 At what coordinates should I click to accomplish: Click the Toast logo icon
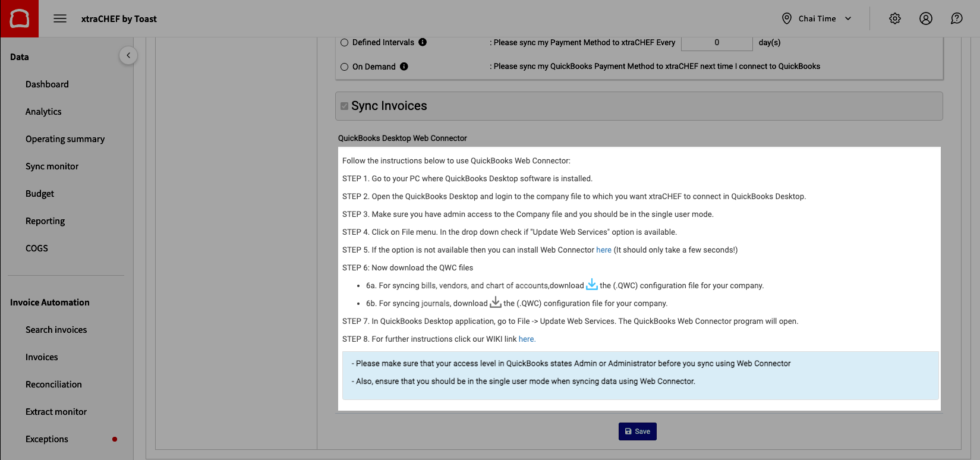point(19,18)
